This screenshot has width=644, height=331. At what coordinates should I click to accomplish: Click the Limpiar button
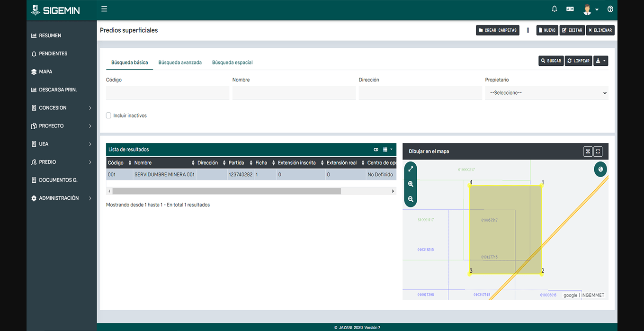coord(579,61)
